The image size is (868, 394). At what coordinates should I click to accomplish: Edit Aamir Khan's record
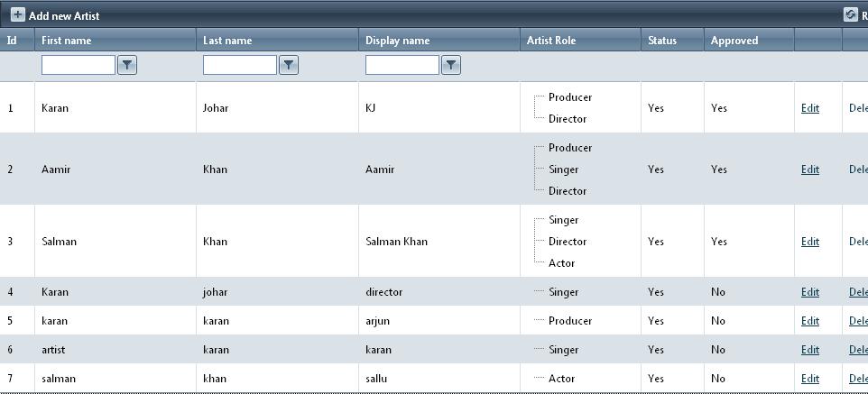[x=810, y=170]
